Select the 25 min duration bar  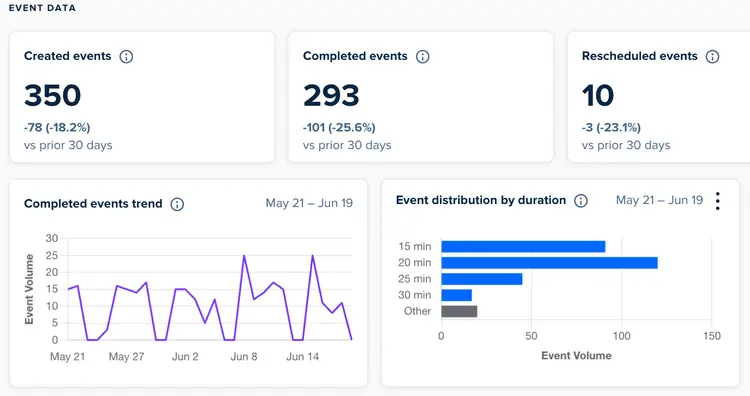[x=482, y=279]
